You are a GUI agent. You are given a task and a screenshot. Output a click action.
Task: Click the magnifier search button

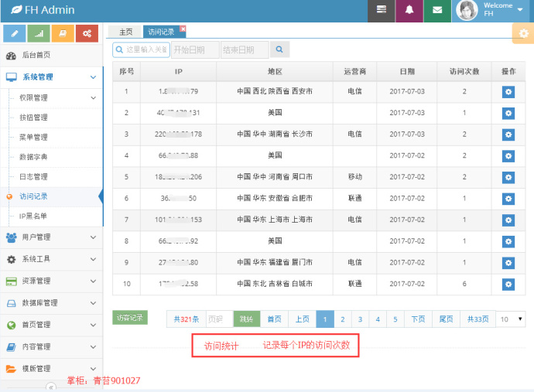[279, 49]
